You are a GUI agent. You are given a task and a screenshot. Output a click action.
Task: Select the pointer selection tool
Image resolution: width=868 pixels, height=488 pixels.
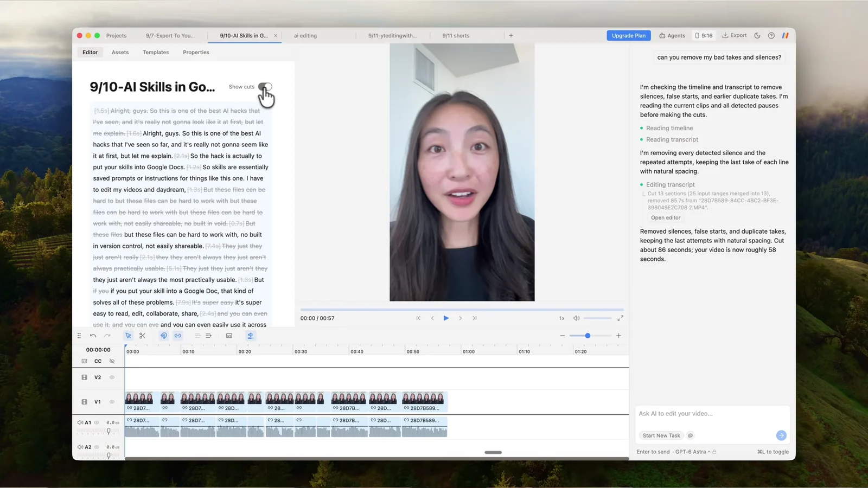(129, 336)
